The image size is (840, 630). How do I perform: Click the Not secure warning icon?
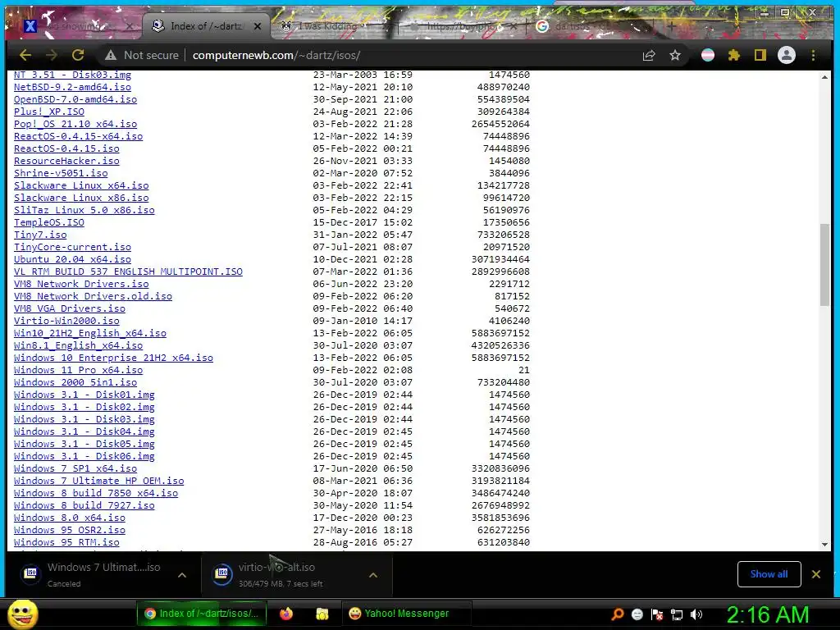pyautogui.click(x=111, y=55)
